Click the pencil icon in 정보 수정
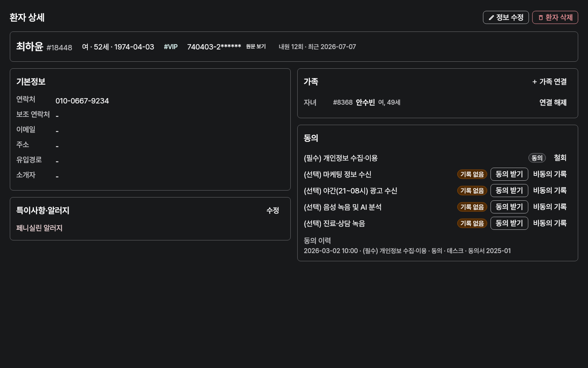The height and width of the screenshot is (368, 588). (x=491, y=18)
